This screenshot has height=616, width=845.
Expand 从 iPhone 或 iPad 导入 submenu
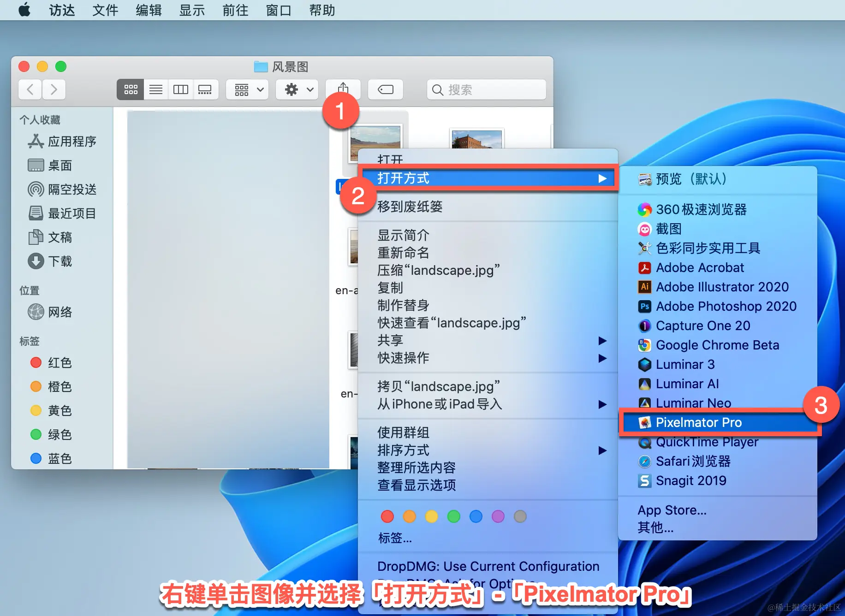[488, 404]
